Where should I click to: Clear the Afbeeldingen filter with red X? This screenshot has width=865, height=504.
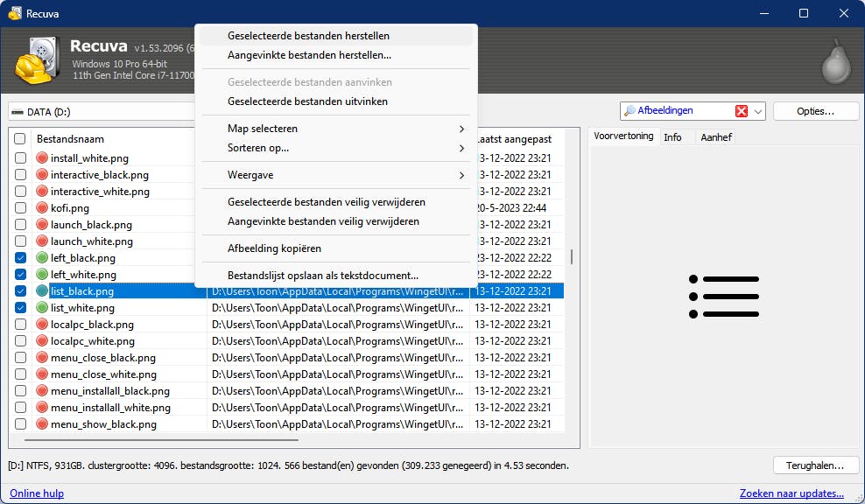click(742, 111)
